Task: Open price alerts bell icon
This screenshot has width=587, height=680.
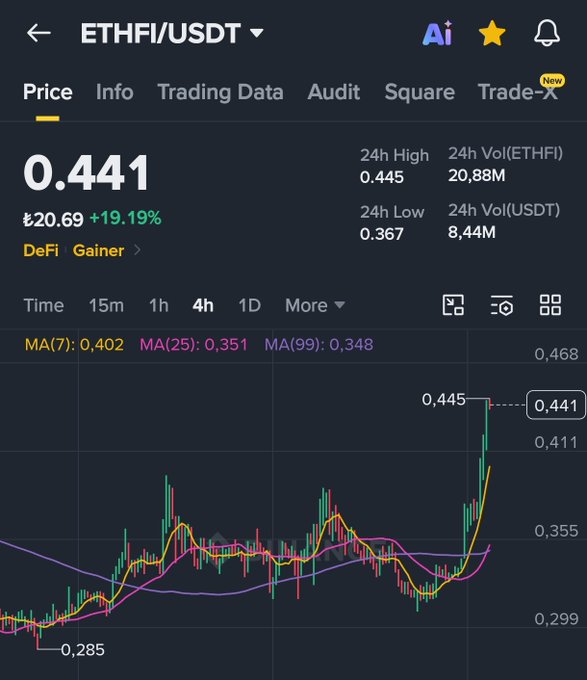Action: (547, 33)
